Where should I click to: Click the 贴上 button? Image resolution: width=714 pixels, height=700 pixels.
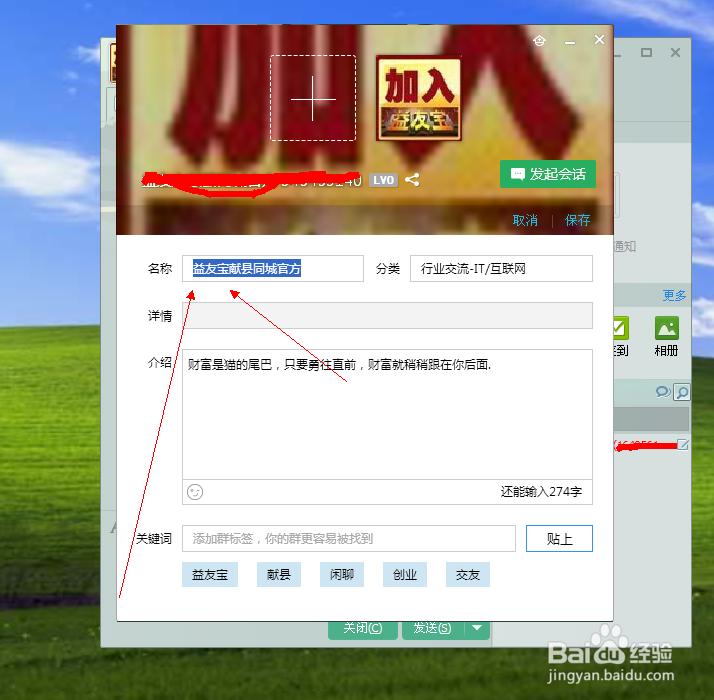559,539
